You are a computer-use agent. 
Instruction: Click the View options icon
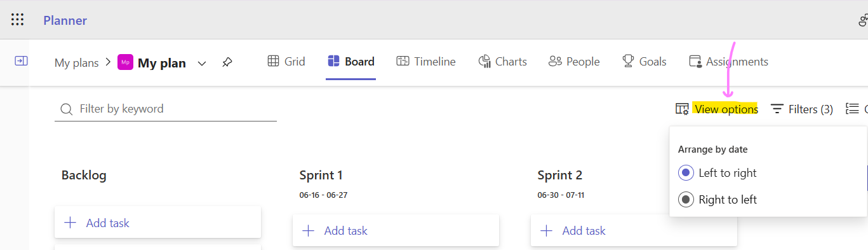click(682, 109)
